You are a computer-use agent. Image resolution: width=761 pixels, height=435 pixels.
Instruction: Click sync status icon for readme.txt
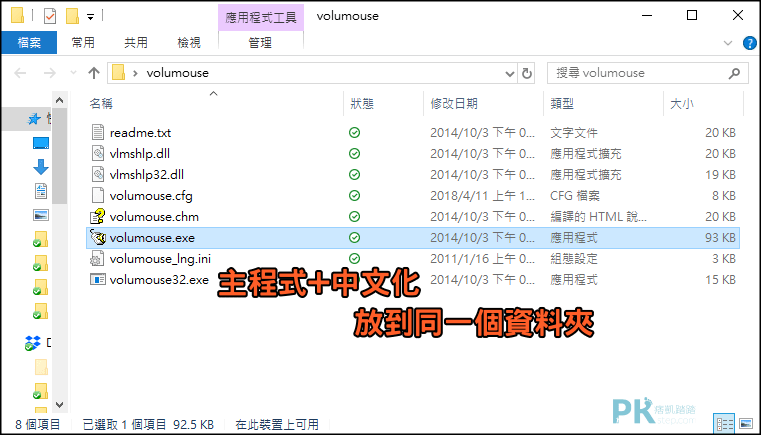pyautogui.click(x=355, y=133)
